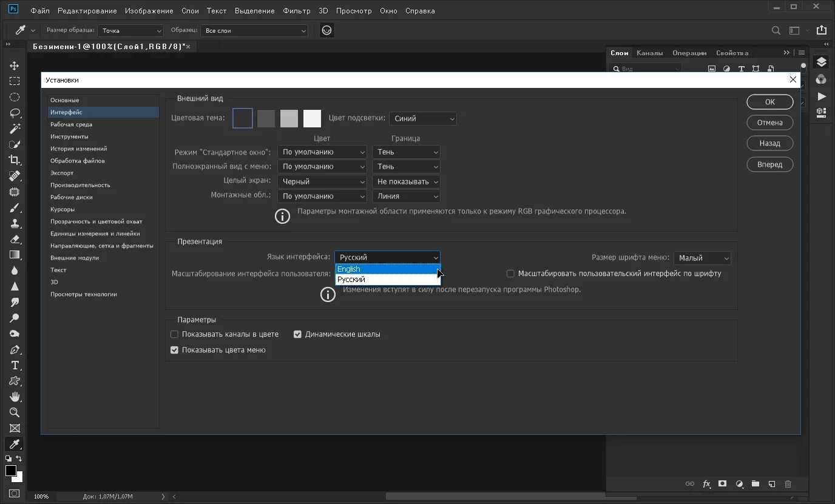Click the Назад button

click(x=770, y=144)
